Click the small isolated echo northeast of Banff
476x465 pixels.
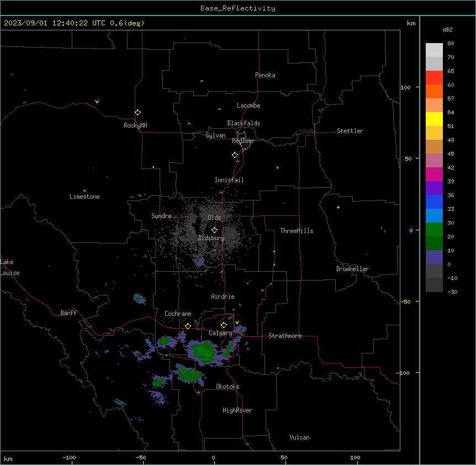pyautogui.click(x=139, y=299)
